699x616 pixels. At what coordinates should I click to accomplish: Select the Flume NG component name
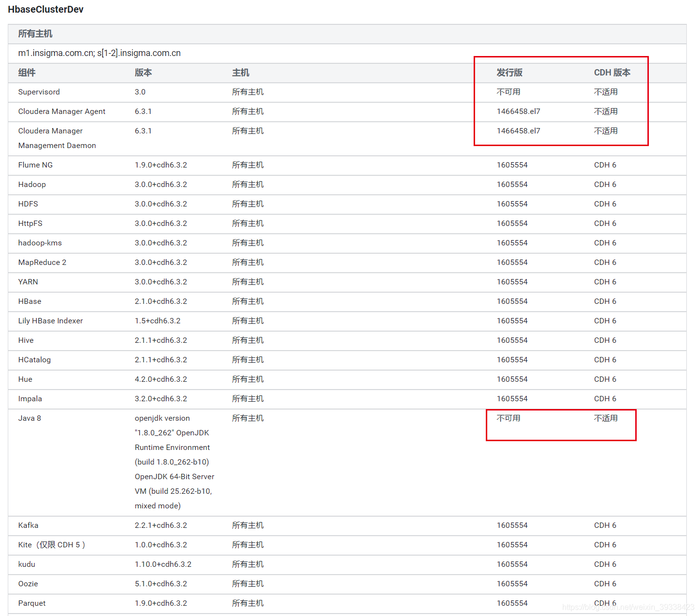[36, 165]
